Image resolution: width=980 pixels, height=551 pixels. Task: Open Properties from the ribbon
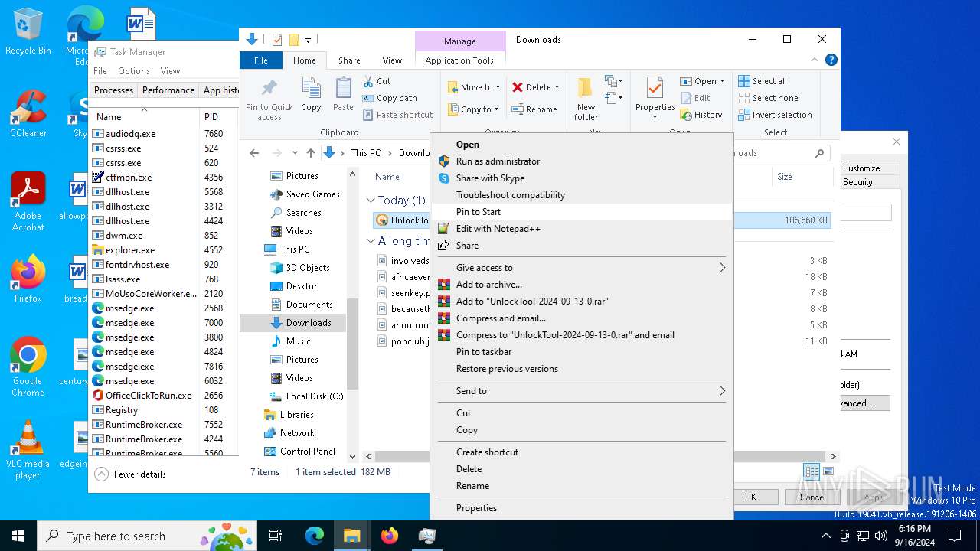pyautogui.click(x=655, y=98)
